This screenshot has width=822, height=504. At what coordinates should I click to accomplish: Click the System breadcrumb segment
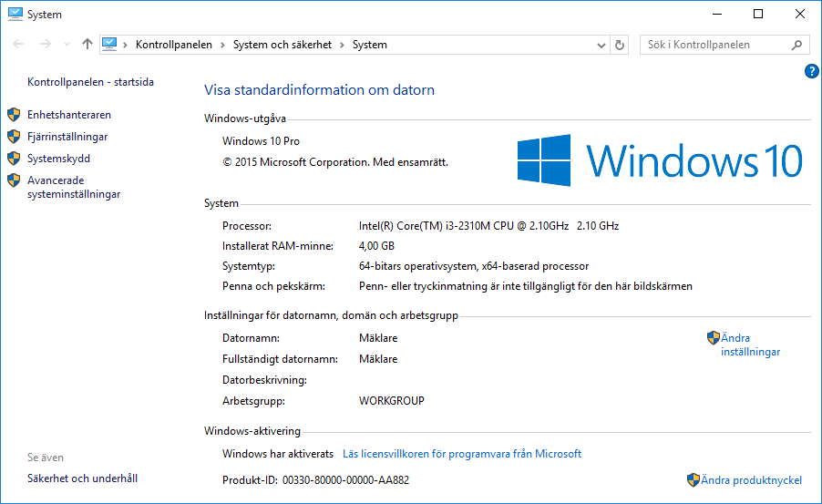370,45
